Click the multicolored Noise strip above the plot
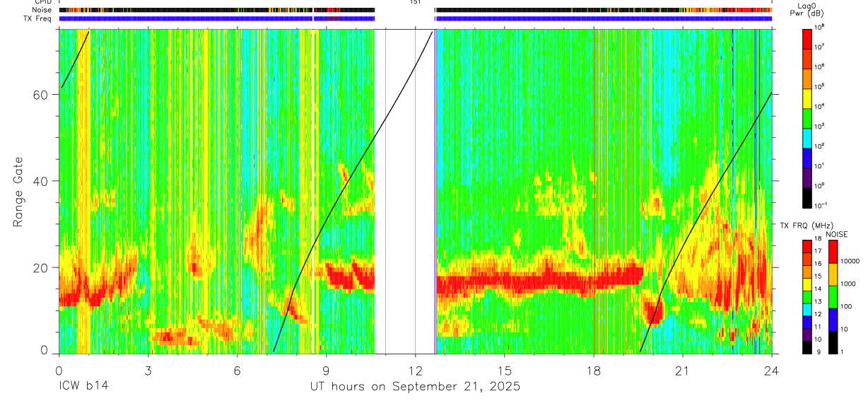Image resolution: width=868 pixels, height=401 pixels. click(x=415, y=10)
